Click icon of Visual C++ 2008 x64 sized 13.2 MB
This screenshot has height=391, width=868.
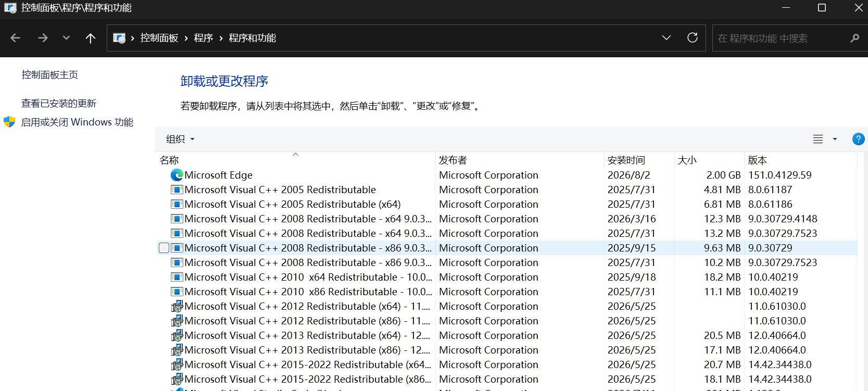point(177,233)
